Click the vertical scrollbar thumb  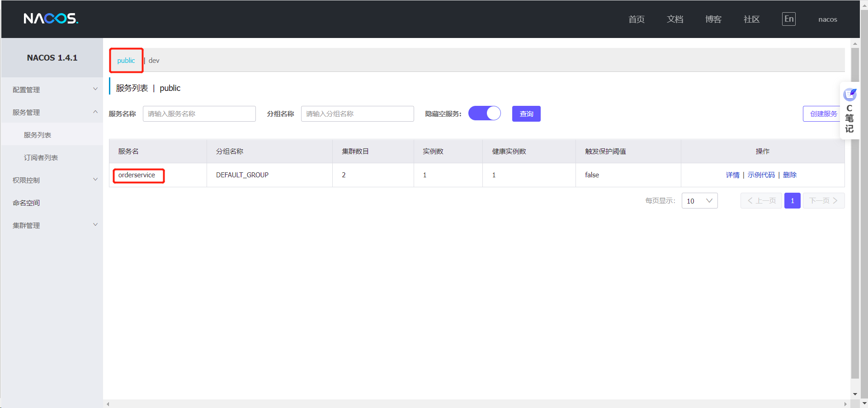pos(855,213)
